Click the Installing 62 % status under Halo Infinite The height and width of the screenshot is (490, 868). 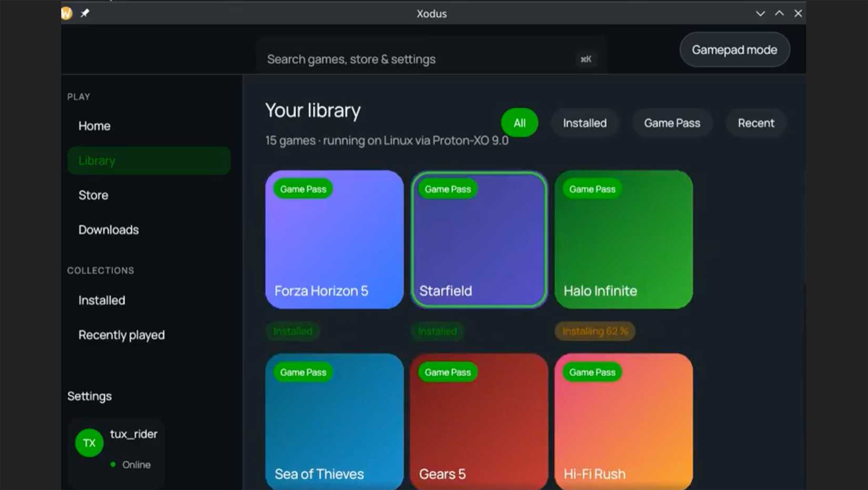point(595,331)
